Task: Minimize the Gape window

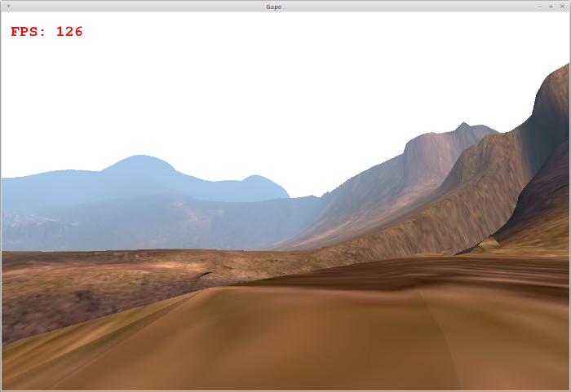Action: [x=540, y=7]
